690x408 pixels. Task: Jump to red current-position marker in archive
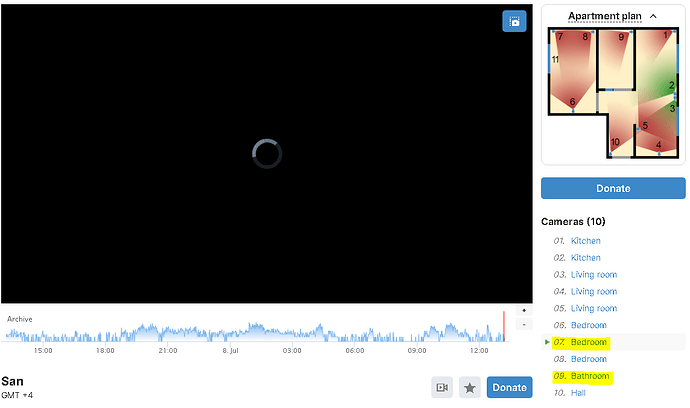(504, 327)
